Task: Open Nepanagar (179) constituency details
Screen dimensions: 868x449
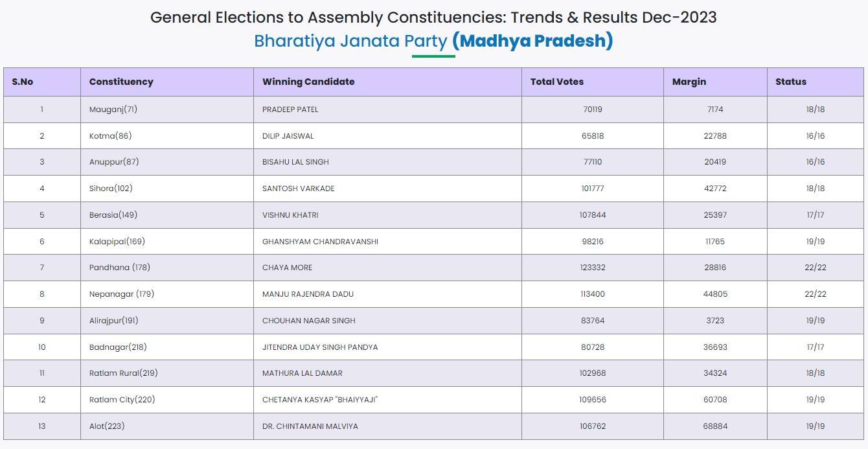Action: [x=122, y=294]
